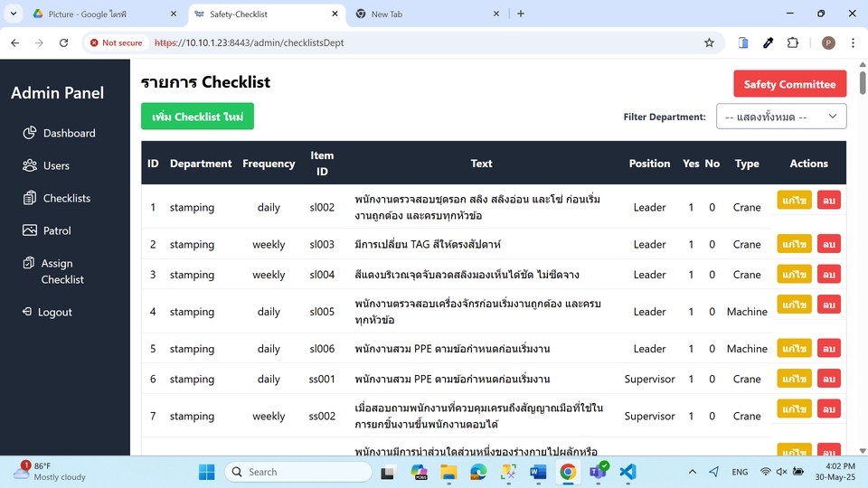This screenshot has width=868, height=488.
Task: Open Microsoft Teams from the taskbar
Action: pyautogui.click(x=598, y=472)
